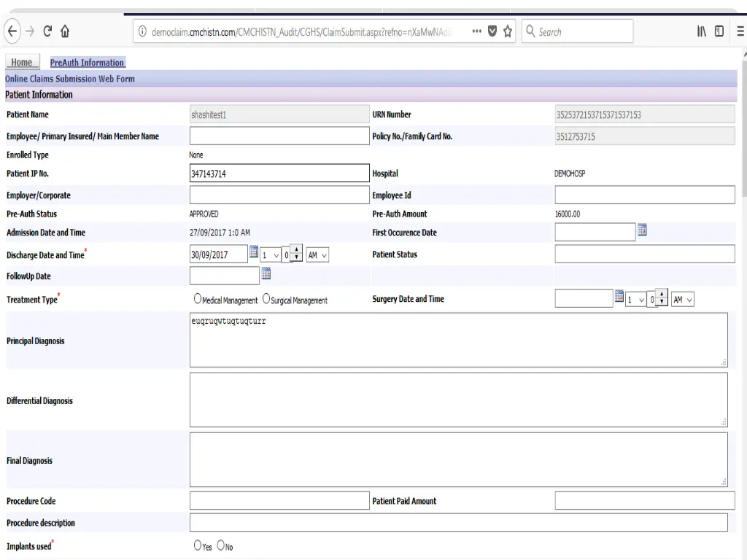Bookmark this page with the star icon
This screenshot has height=560, width=747.
pos(508,31)
